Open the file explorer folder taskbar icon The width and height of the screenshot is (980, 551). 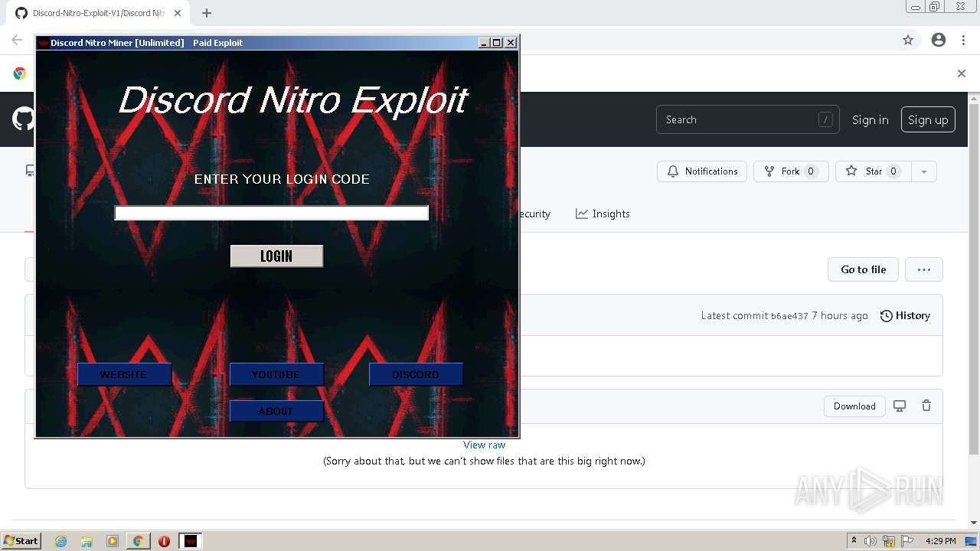pyautogui.click(x=87, y=541)
